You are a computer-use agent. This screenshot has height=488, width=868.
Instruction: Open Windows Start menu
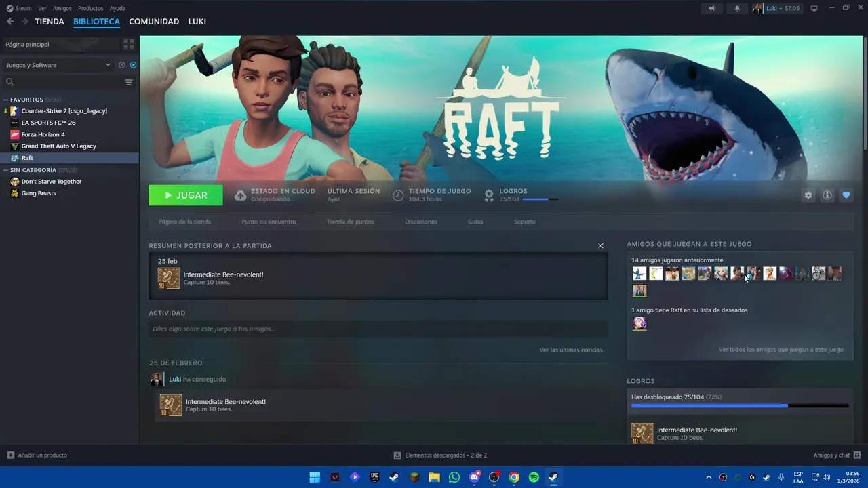coord(315,477)
